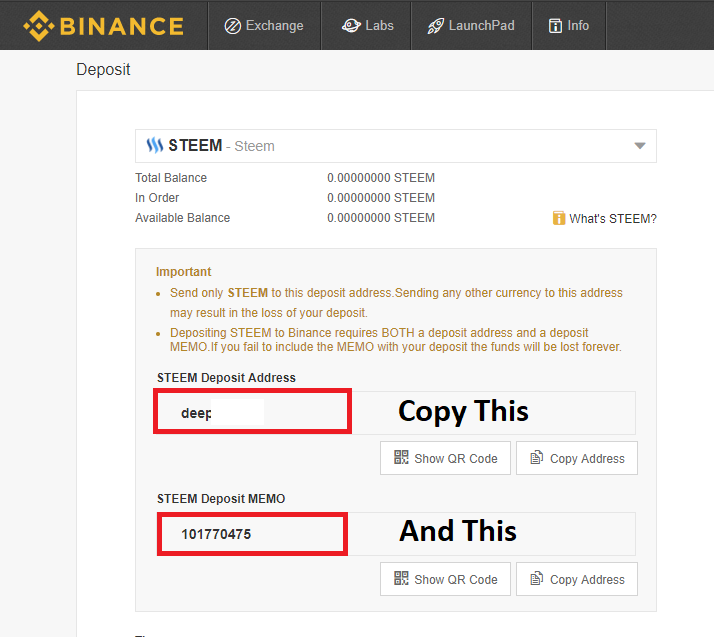Viewport: 714px width, 637px height.
Task: Click copy icon in address Copy Address button
Action: pos(536,457)
